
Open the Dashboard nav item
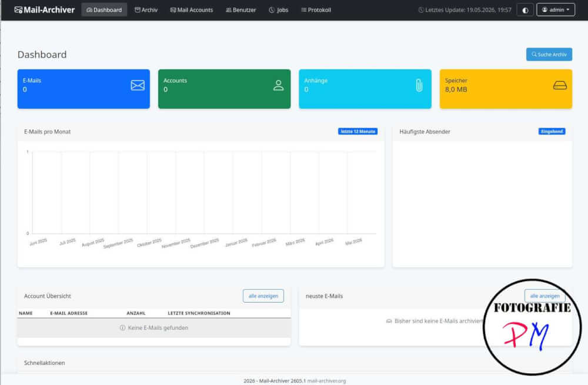coord(104,10)
